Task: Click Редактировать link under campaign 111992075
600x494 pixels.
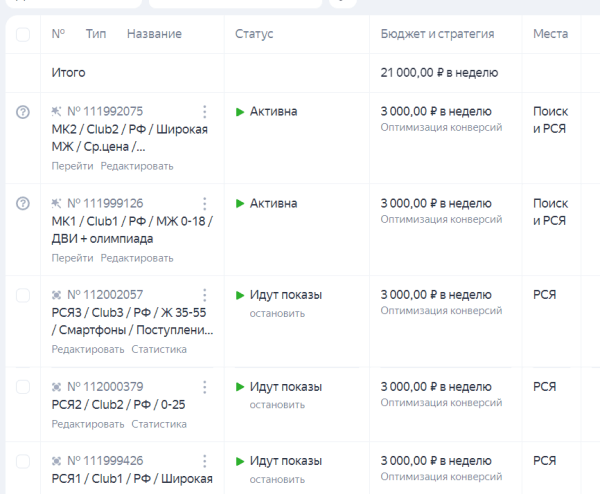Action: click(137, 166)
